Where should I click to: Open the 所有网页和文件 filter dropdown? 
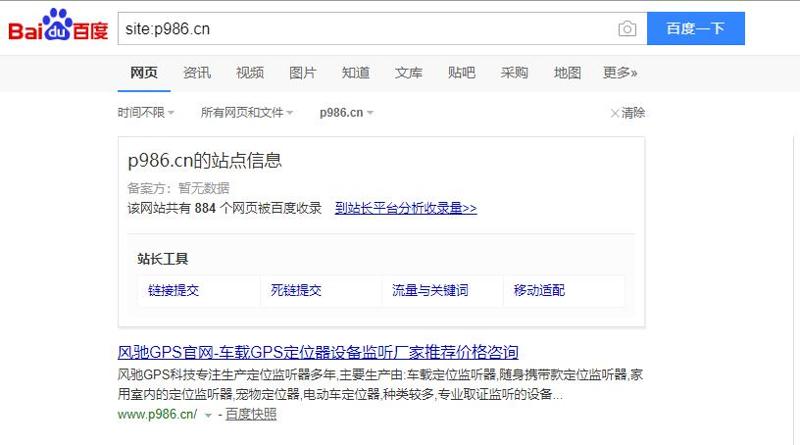tap(246, 112)
